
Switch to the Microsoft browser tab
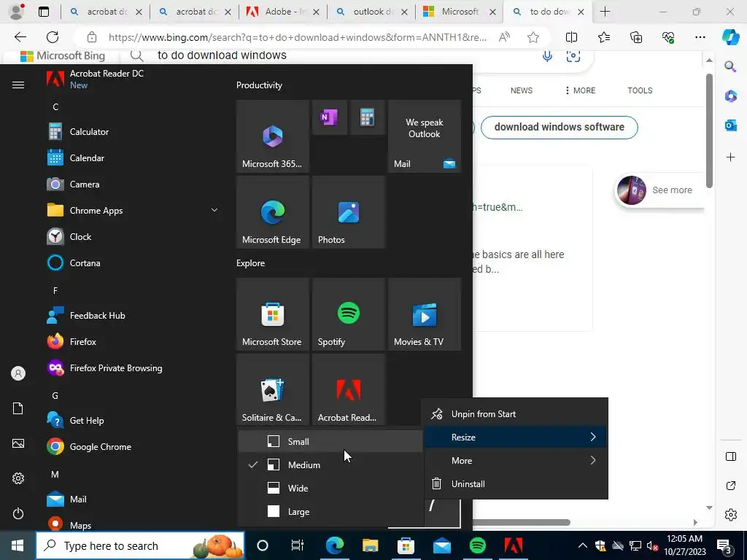click(x=460, y=12)
